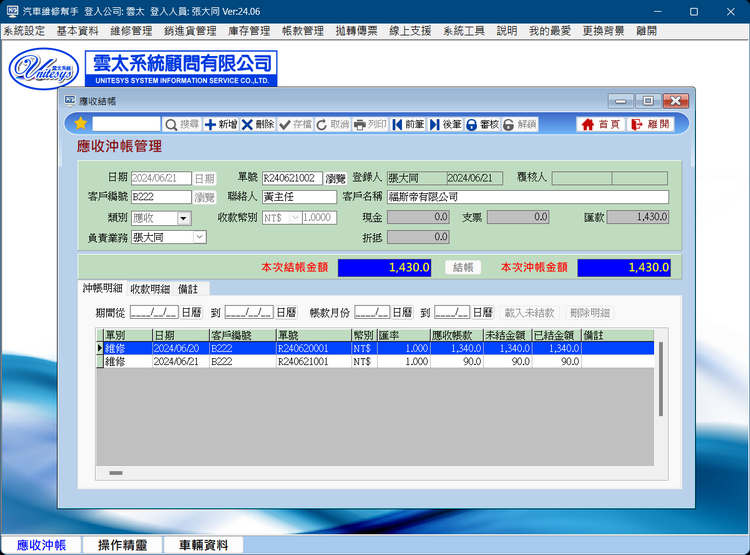This screenshot has width=750, height=555.
Task: Click the yellow star favorites icon
Action: [80, 124]
